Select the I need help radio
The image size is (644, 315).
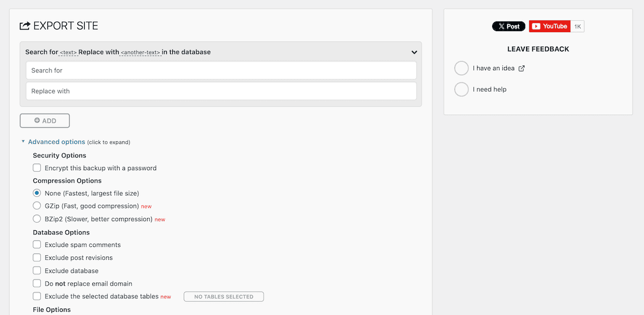462,89
